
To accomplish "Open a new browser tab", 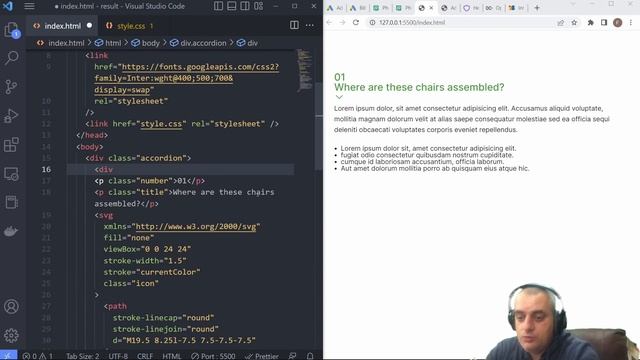I will [x=537, y=8].
